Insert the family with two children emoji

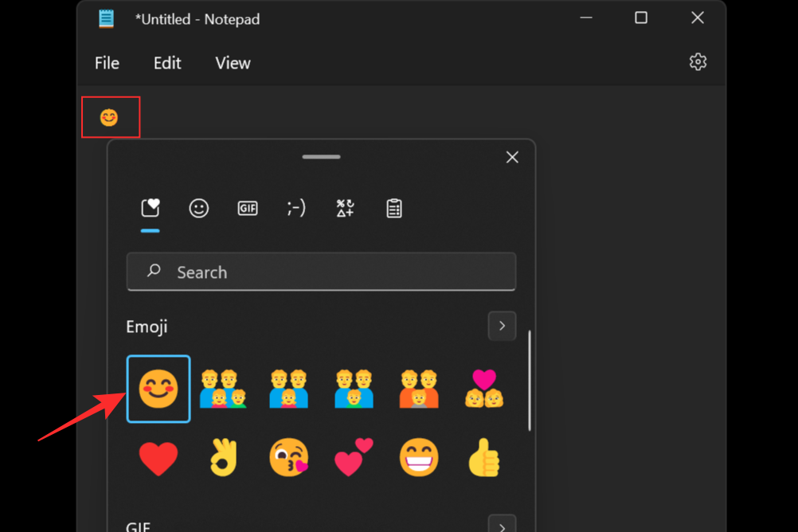224,389
